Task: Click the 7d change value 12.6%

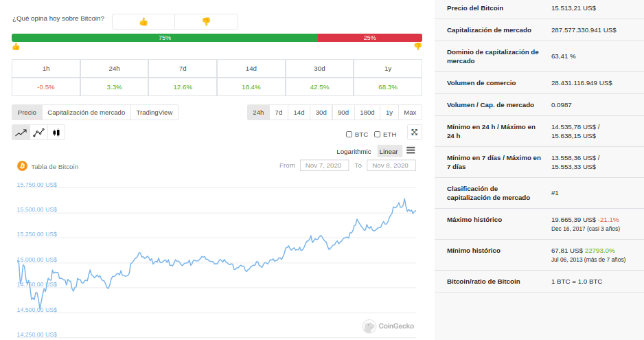Action: 183,87
